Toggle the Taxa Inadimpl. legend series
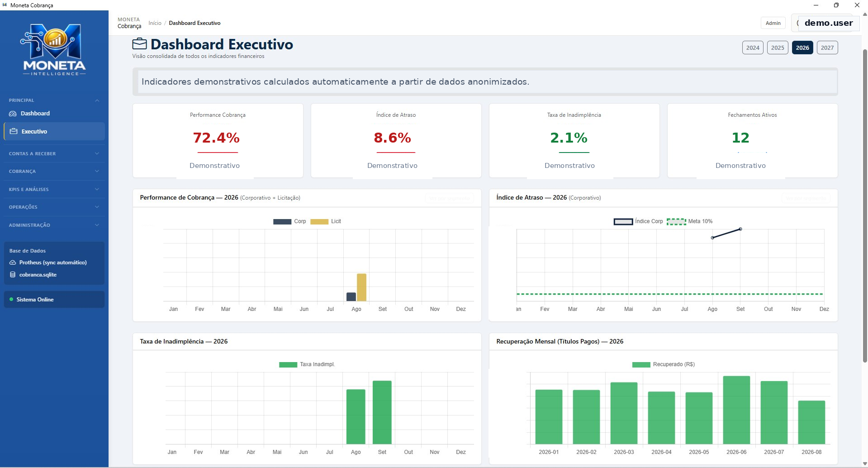Screen dimensions: 868x468 coord(307,364)
